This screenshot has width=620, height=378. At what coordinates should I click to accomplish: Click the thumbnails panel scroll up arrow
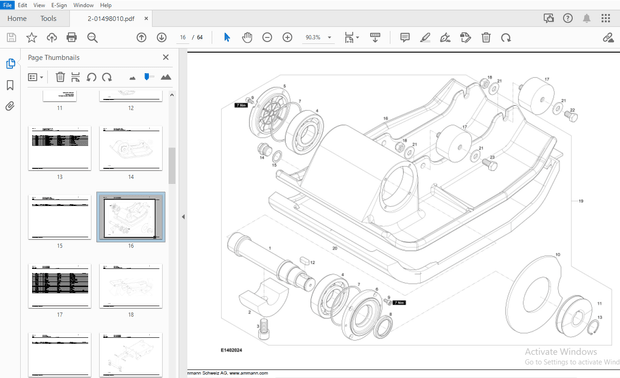pyautogui.click(x=172, y=95)
